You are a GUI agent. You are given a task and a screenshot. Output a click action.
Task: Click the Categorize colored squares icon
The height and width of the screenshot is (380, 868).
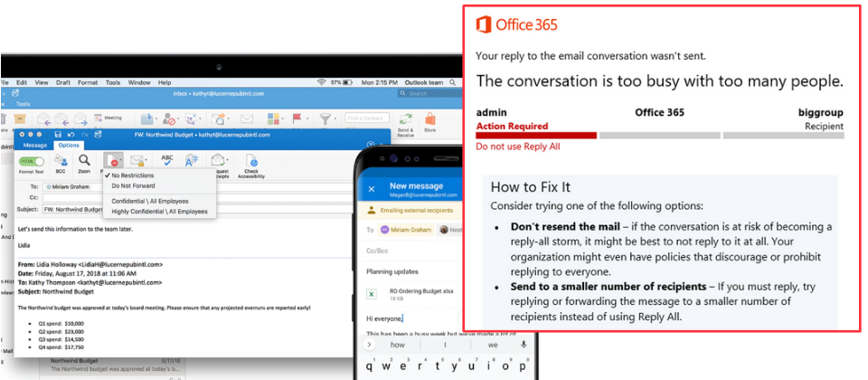coord(273,119)
